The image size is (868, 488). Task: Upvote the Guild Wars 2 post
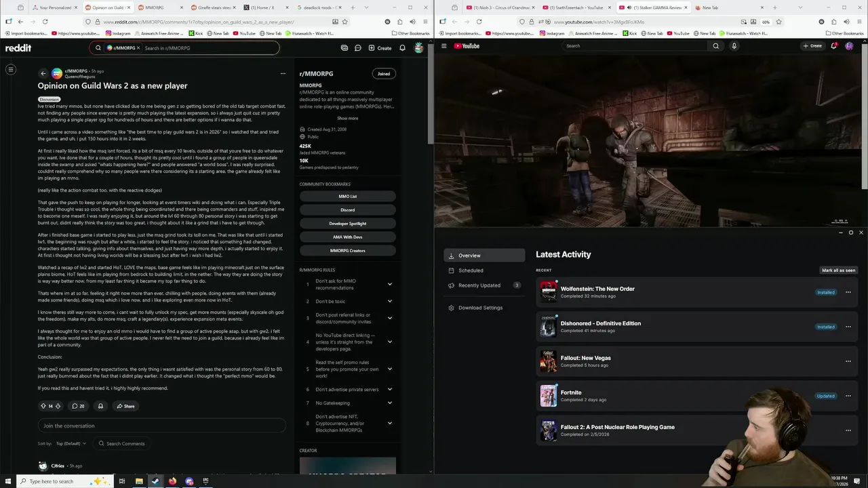[x=43, y=406]
